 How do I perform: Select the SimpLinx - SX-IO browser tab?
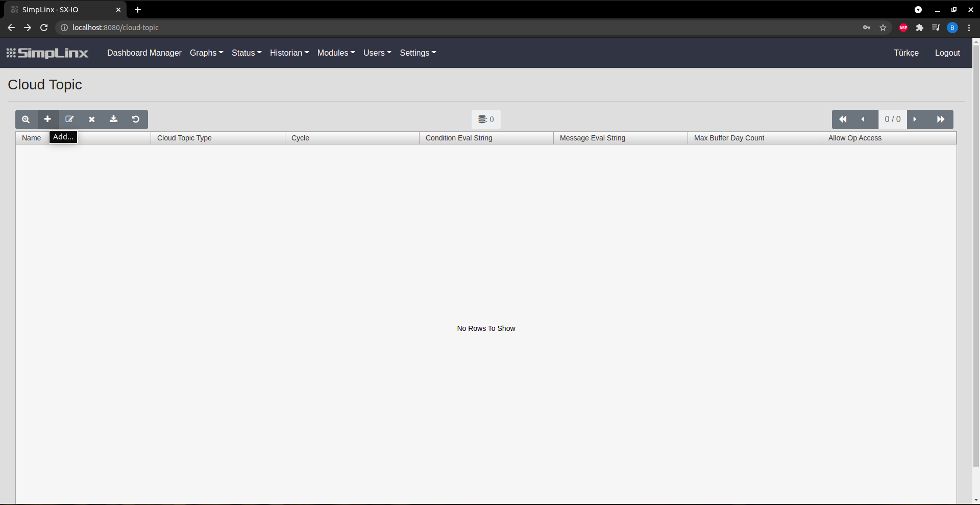point(65,10)
